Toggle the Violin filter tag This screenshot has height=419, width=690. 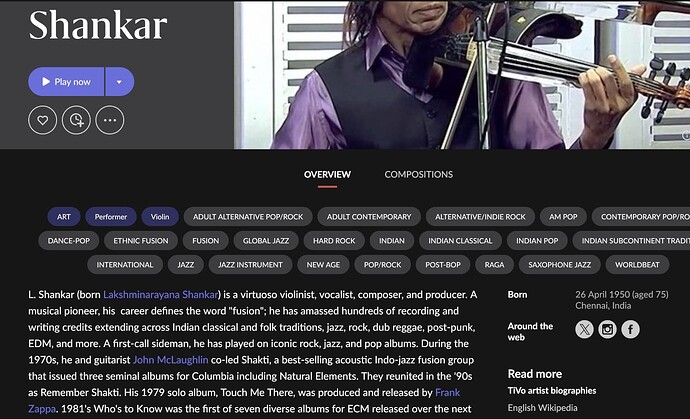160,217
